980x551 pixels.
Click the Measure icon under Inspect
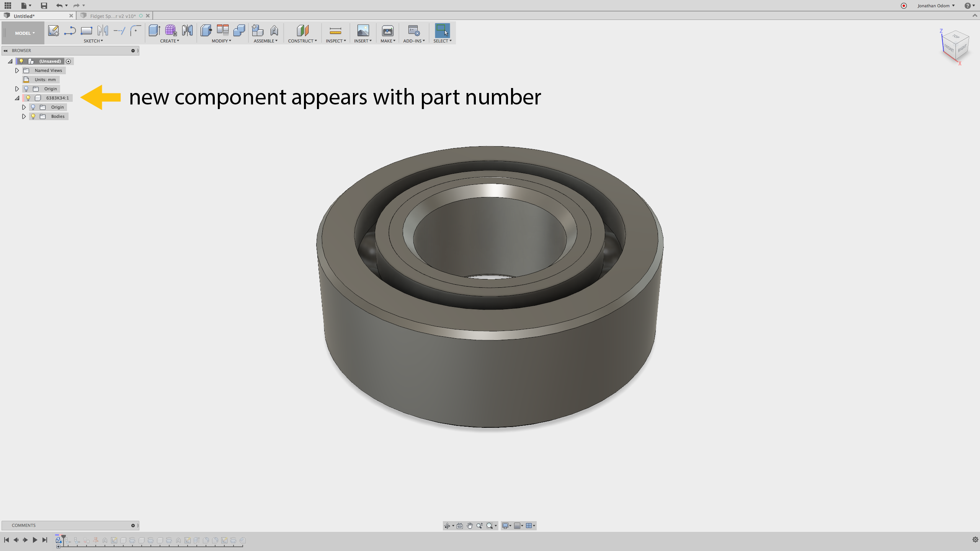(x=335, y=31)
